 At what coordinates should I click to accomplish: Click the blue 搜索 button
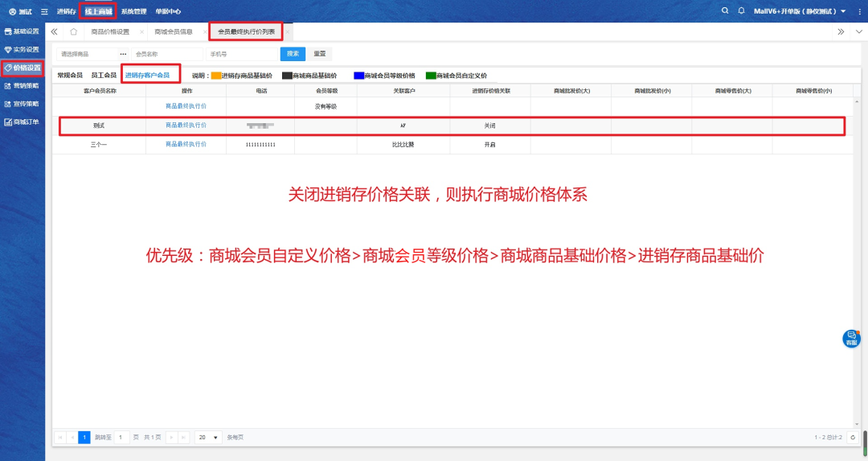(293, 54)
